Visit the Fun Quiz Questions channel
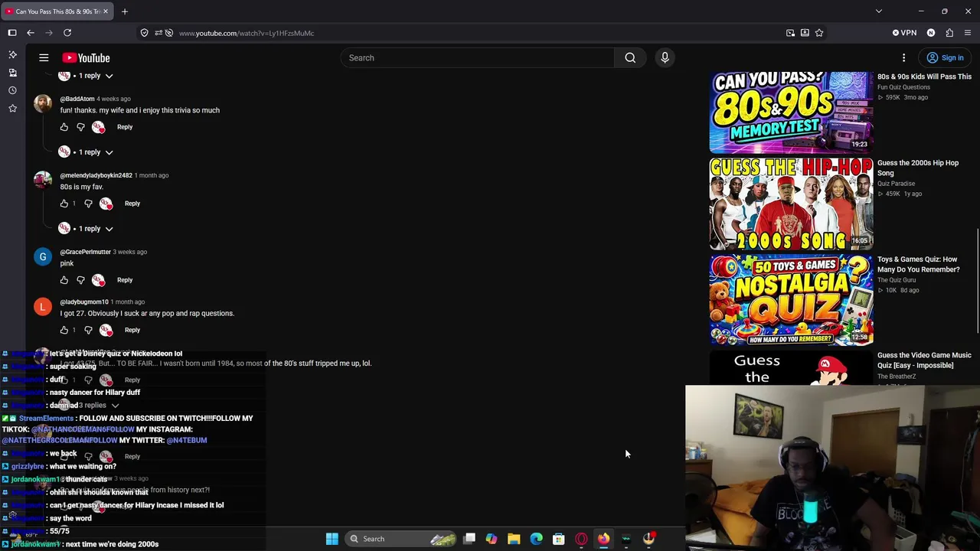 point(904,87)
